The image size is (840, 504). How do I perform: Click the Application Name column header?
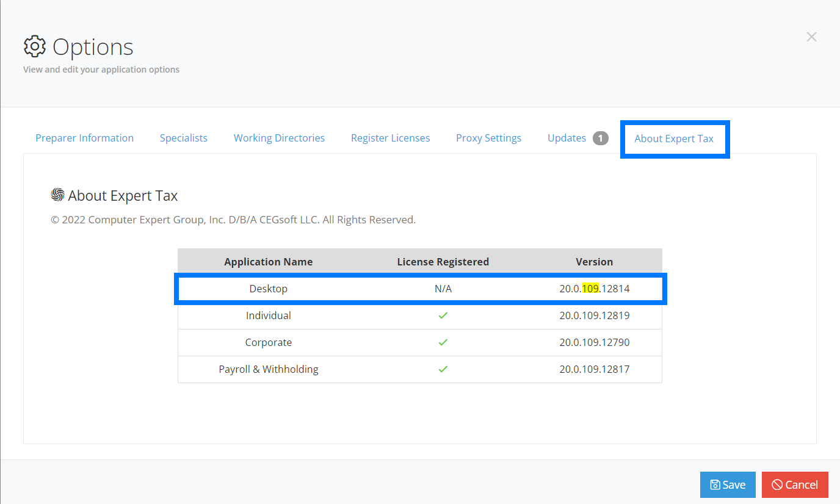coord(269,262)
